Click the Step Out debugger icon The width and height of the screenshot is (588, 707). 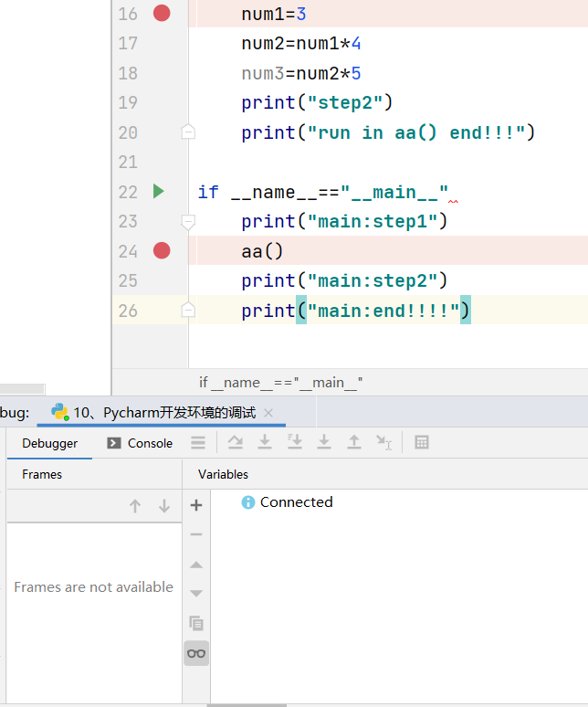pyautogui.click(x=354, y=442)
